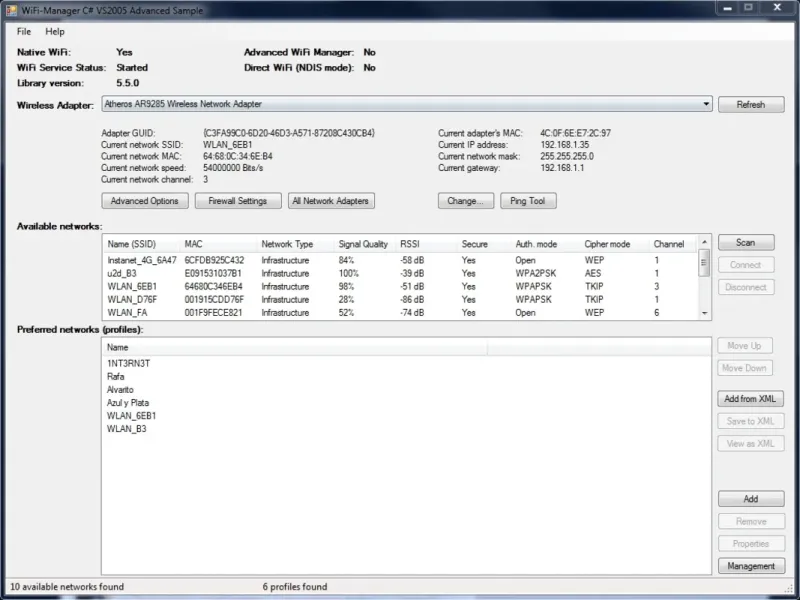The height and width of the screenshot is (600, 800).
Task: Launch the Ping Tool
Action: pos(528,201)
